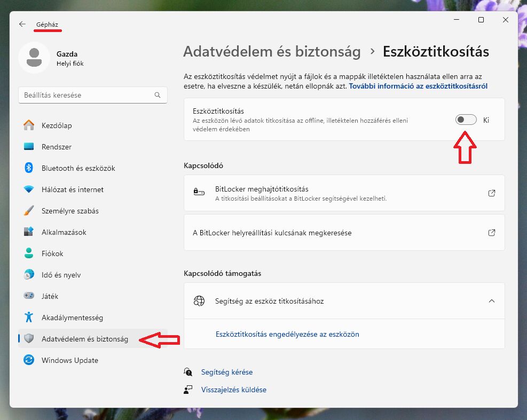Open Játék section
Viewport: 527px width, 420px height.
[x=93, y=296]
